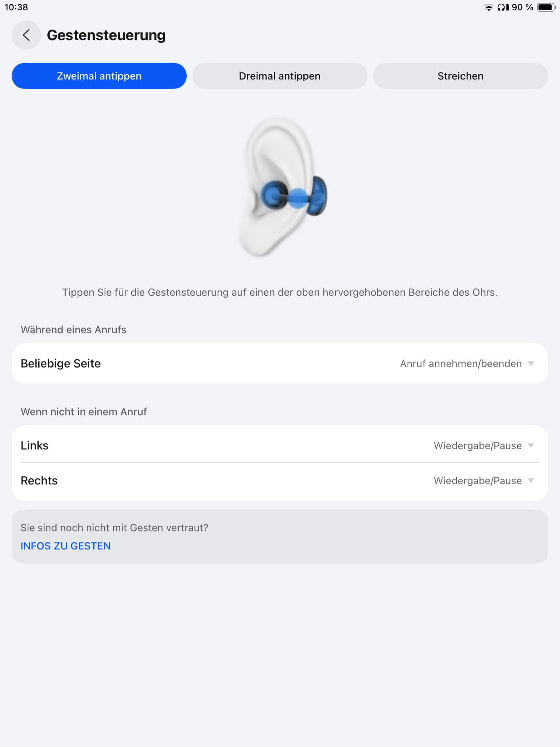The height and width of the screenshot is (747, 560).
Task: Select the Zweimal antippen tab
Action: (x=99, y=76)
